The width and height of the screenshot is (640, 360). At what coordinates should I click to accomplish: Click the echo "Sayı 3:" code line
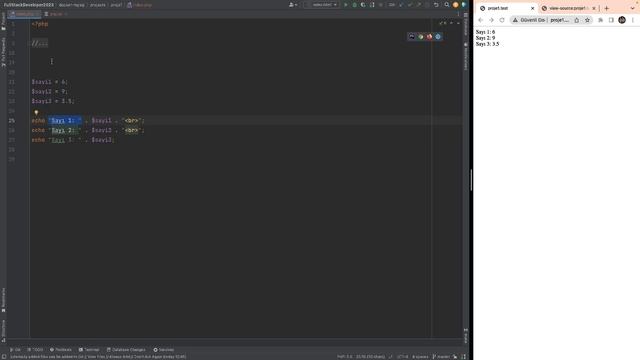coord(73,140)
